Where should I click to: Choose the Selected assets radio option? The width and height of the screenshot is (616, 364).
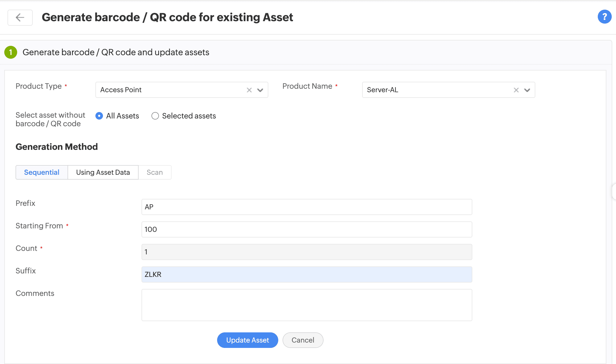155,116
